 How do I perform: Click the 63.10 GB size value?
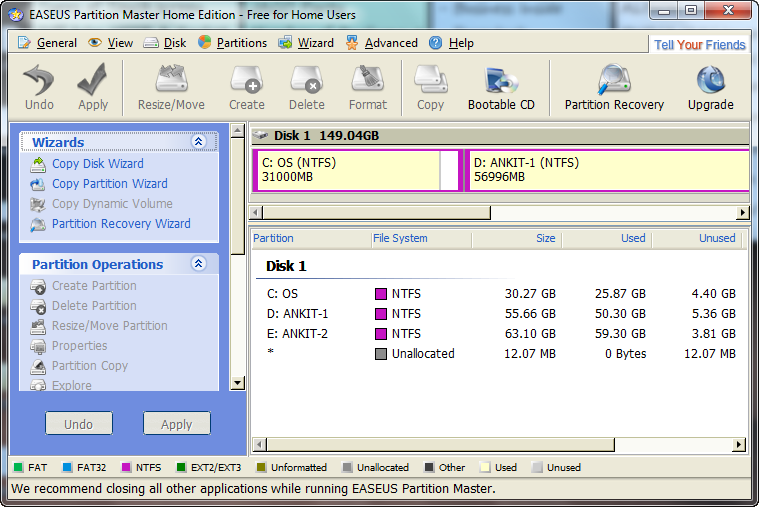pyautogui.click(x=531, y=334)
